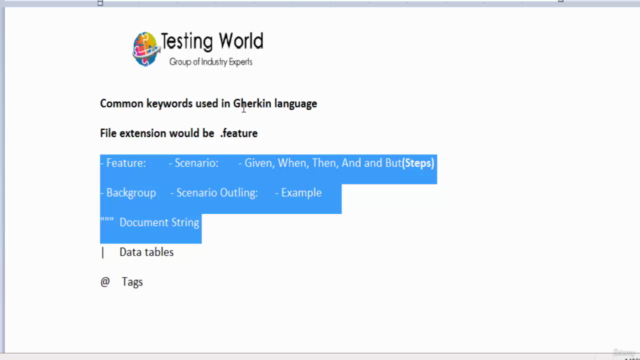
Task: Click the 'Testing World' title text
Action: [x=212, y=42]
